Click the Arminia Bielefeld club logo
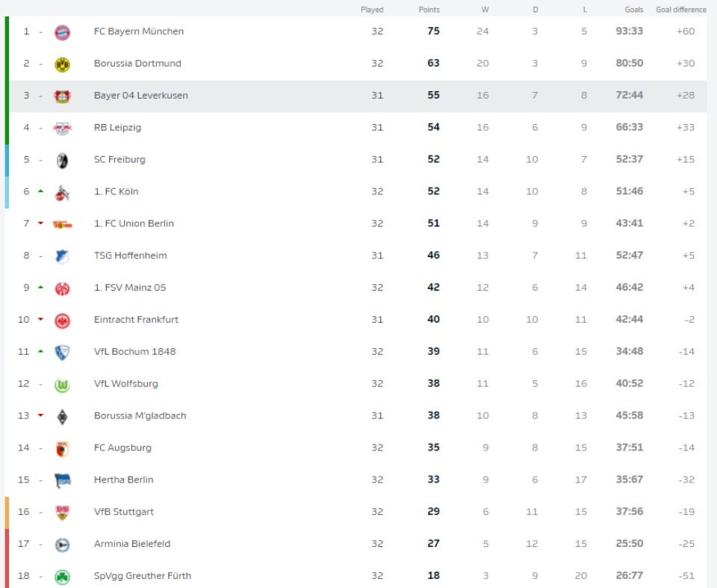The image size is (717, 588). coord(63,543)
